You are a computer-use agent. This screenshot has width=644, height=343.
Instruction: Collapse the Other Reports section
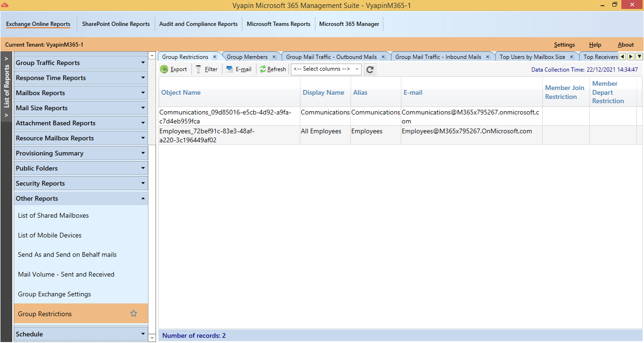pyautogui.click(x=81, y=198)
